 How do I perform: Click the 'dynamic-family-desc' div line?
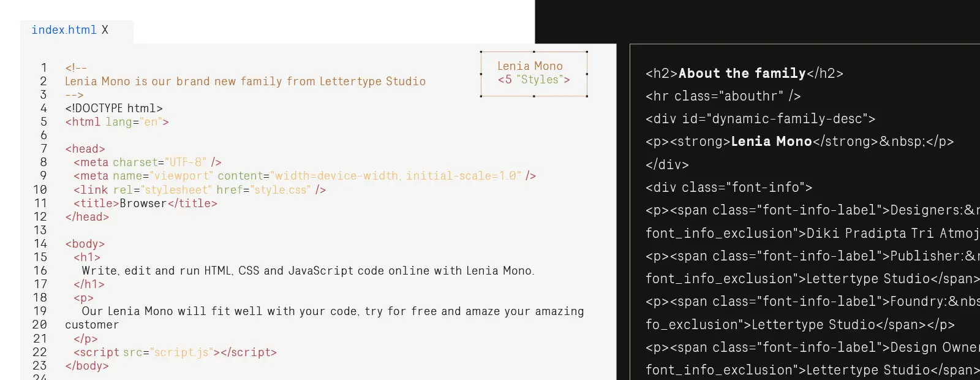point(760,118)
